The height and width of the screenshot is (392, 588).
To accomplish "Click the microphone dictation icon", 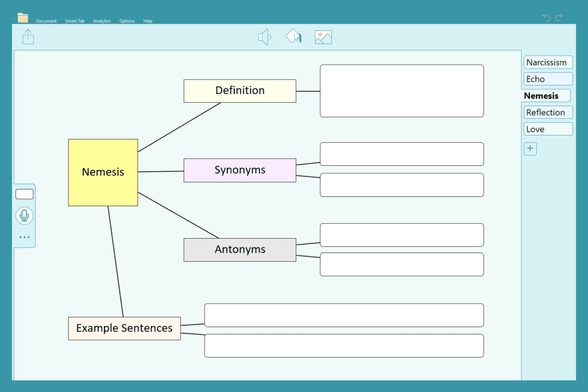I will tap(24, 216).
